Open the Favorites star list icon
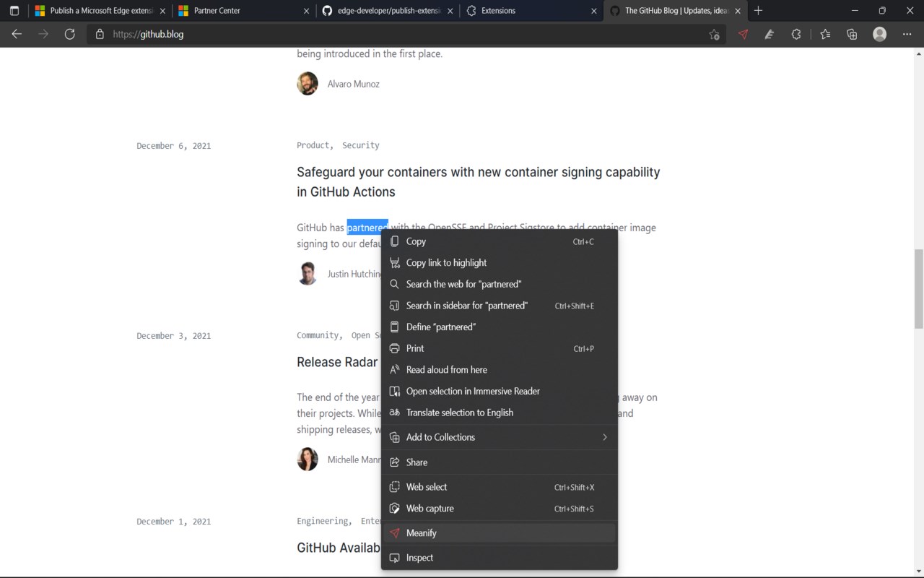Image resolution: width=924 pixels, height=578 pixels. point(825,34)
